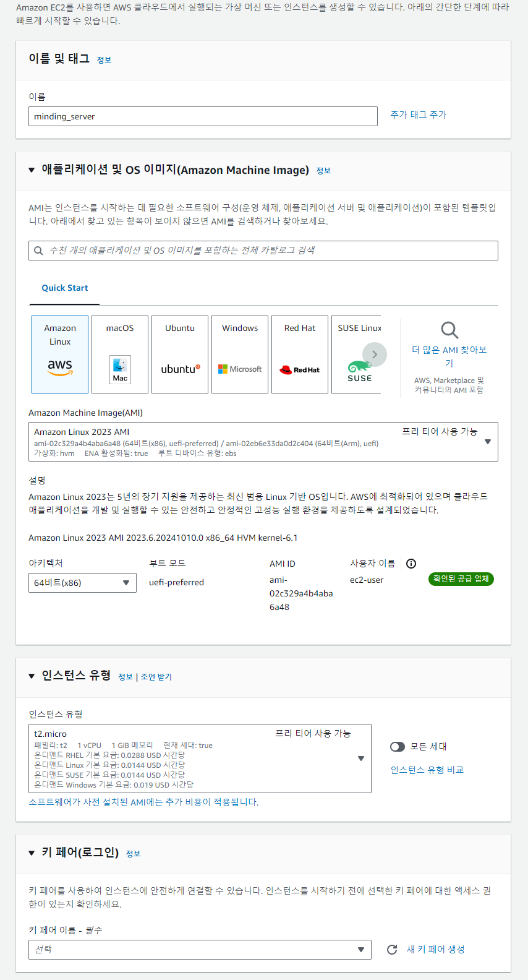Toggle the 모든 세대 switch
This screenshot has height=980, width=528.
tap(398, 747)
